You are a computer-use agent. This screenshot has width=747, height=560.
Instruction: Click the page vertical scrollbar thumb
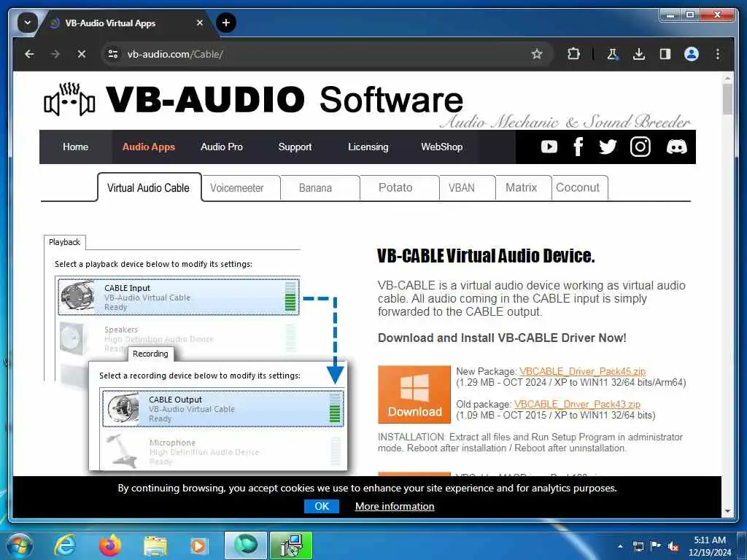(x=727, y=99)
